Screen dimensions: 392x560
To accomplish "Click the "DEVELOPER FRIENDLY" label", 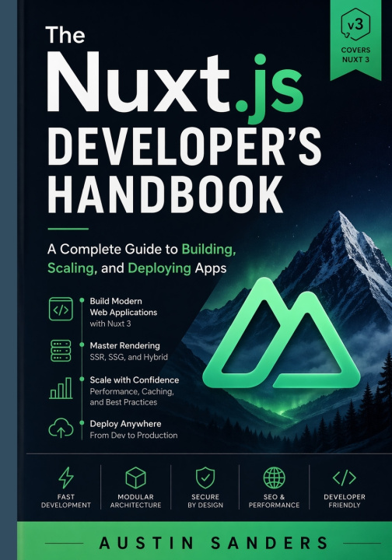I will coord(345,501).
